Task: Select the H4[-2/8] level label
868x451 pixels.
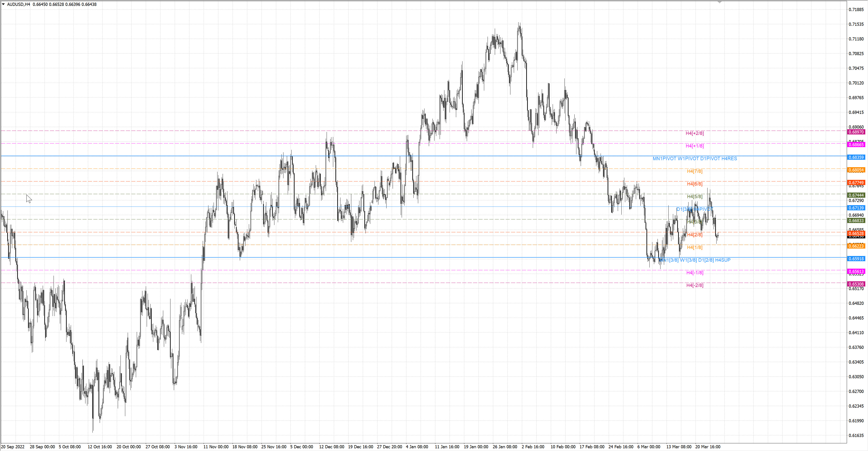Action: [x=695, y=285]
